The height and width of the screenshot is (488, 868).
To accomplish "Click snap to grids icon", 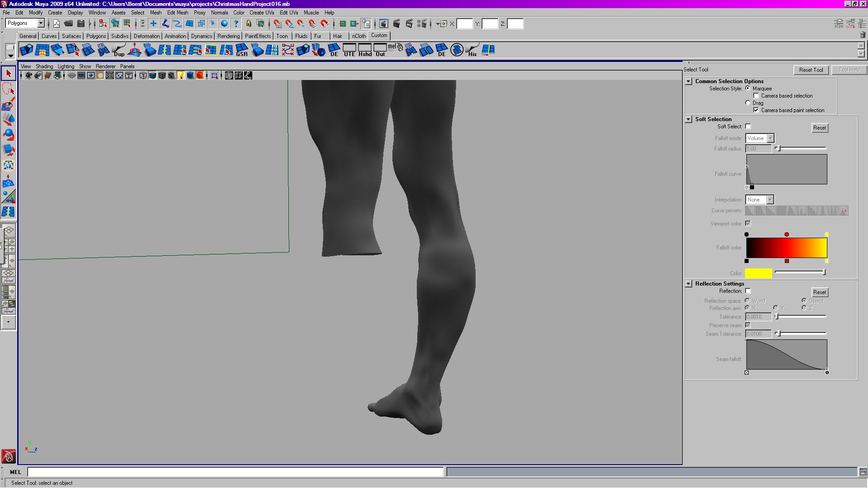I will point(278,23).
